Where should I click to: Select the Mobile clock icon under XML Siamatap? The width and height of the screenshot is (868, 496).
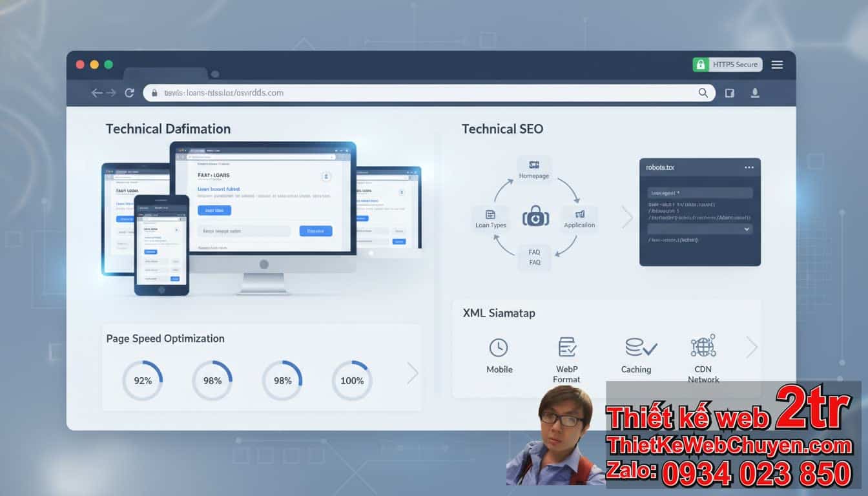coord(499,347)
